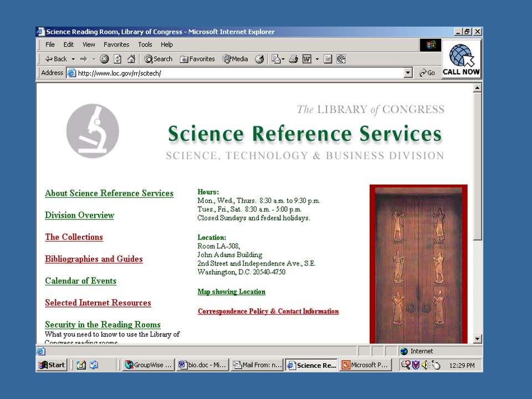Print the page with printer icon
The height and width of the screenshot is (399, 532).
pos(293,59)
